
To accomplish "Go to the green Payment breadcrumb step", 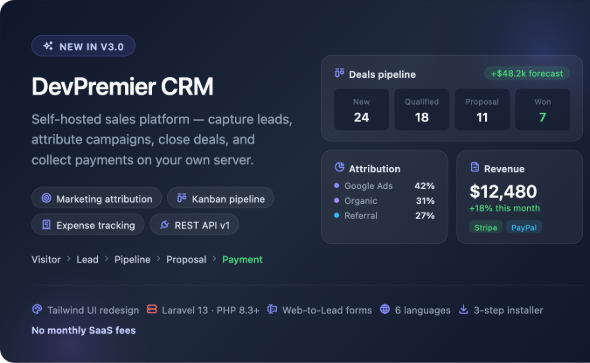I will (x=242, y=260).
